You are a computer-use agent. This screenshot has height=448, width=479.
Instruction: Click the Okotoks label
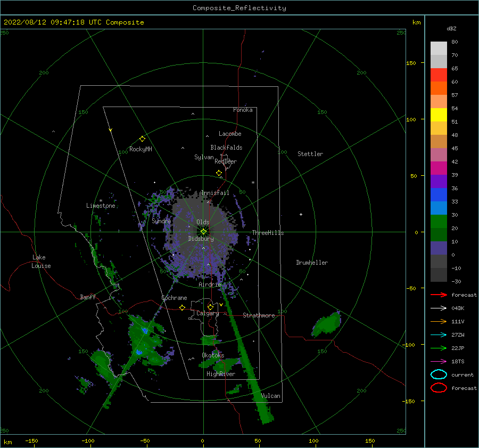(x=213, y=355)
